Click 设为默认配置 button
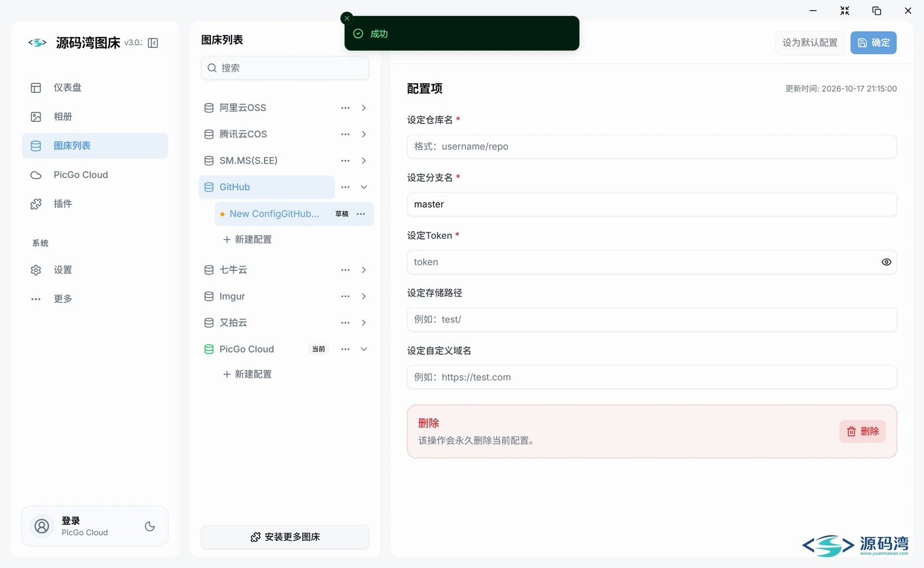The height and width of the screenshot is (568, 924). 810,43
